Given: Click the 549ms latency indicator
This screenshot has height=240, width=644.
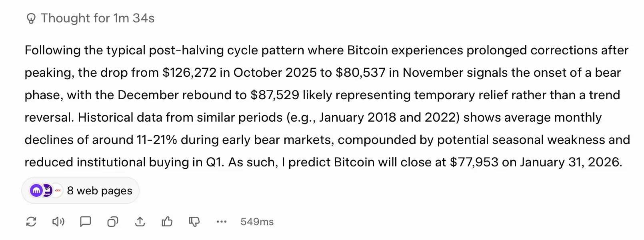Looking at the screenshot, I should pyautogui.click(x=256, y=222).
